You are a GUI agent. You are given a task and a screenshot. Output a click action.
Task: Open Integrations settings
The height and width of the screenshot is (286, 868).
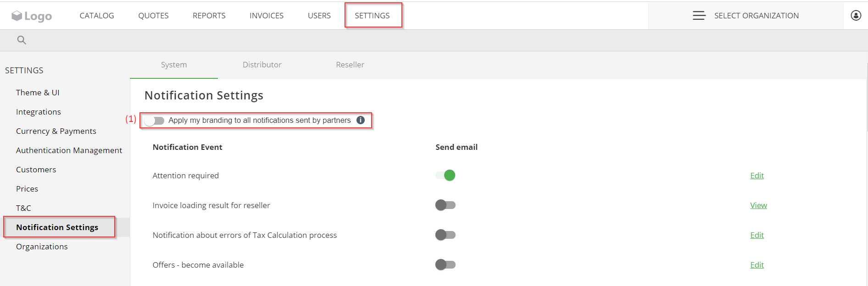[x=39, y=112]
